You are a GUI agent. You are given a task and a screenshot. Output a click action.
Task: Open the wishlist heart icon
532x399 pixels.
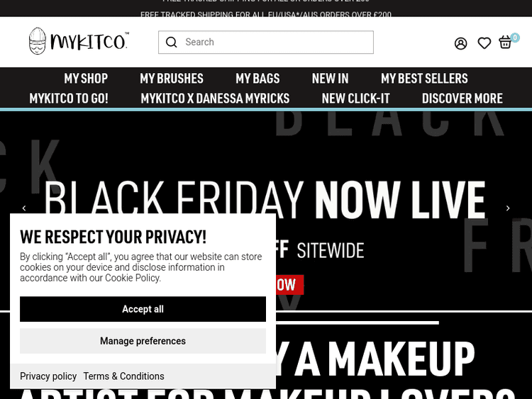(x=484, y=43)
